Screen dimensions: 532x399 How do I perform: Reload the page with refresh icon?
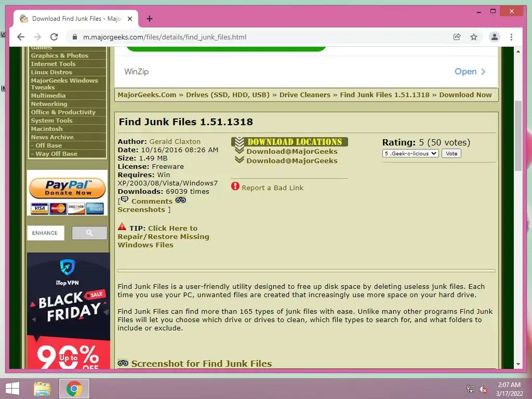tap(54, 37)
